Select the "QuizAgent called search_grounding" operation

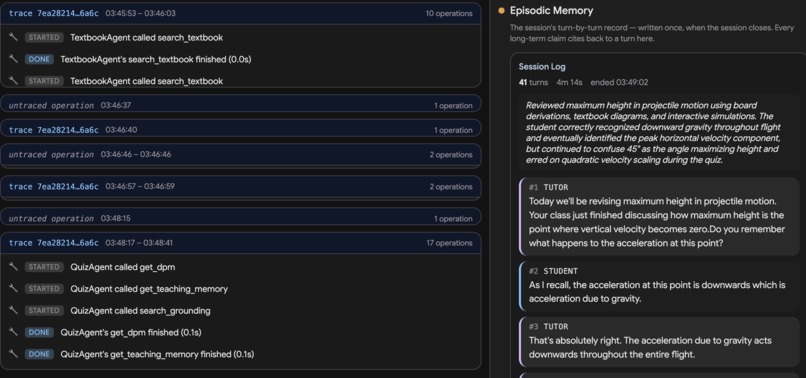tap(241, 311)
